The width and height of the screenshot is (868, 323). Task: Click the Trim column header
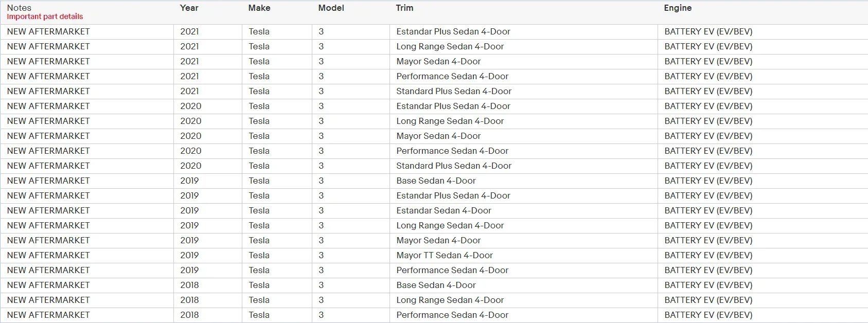click(x=404, y=8)
